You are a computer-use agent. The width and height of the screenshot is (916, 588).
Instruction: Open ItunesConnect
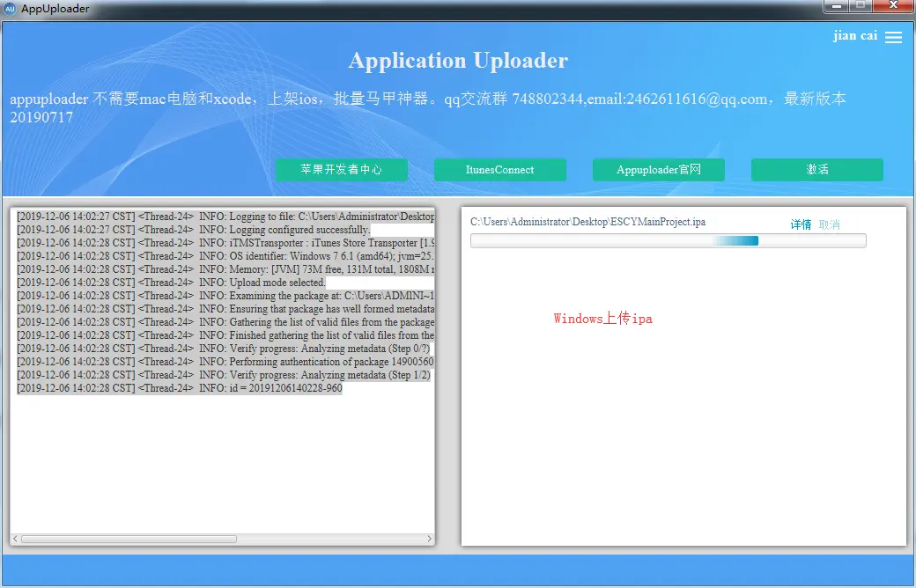[500, 169]
